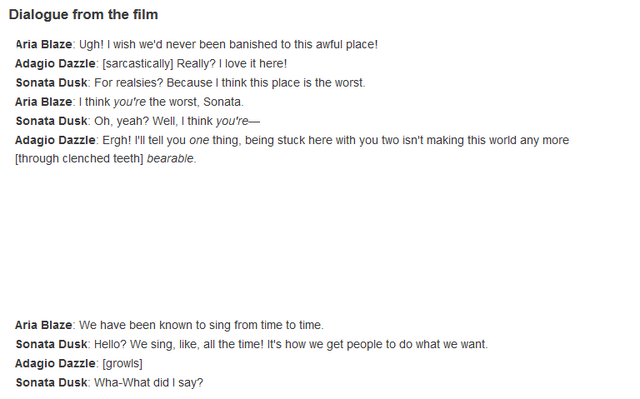This screenshot has width=640, height=399.
Task: Click the italic "you're—" in Sonata's "Oh, yeah?" line
Action: [x=238, y=121]
